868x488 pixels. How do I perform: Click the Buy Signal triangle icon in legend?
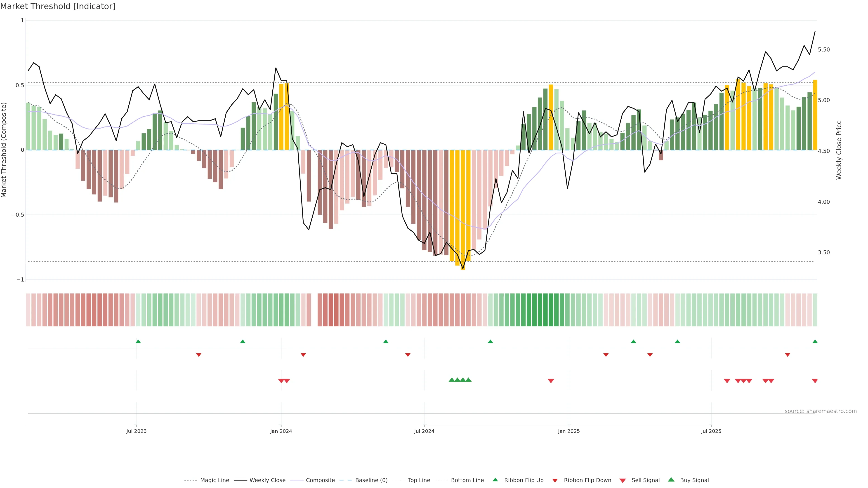click(x=671, y=480)
